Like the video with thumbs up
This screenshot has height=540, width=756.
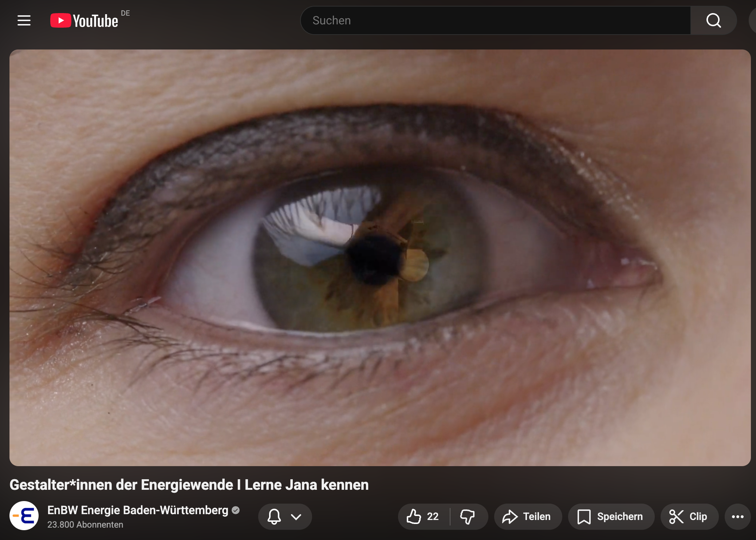[x=414, y=516]
